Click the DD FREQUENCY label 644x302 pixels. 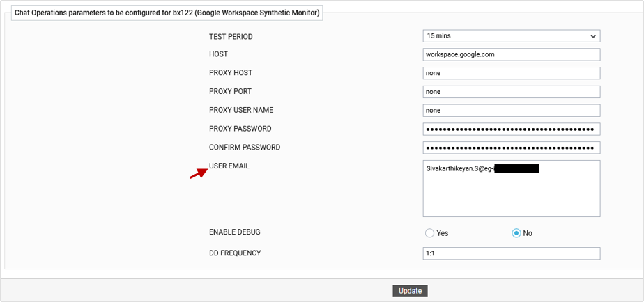[x=235, y=253]
